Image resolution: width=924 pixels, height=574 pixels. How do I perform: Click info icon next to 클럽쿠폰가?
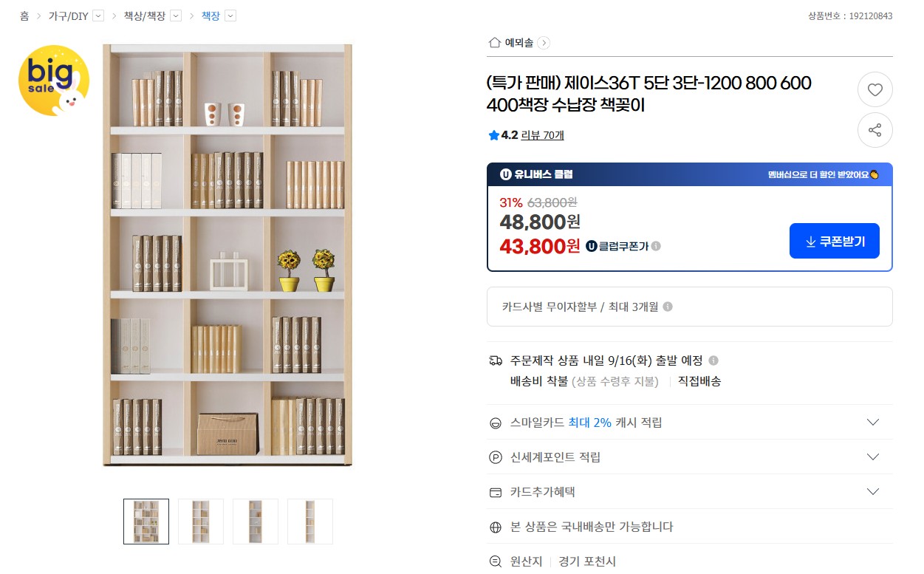tap(656, 246)
